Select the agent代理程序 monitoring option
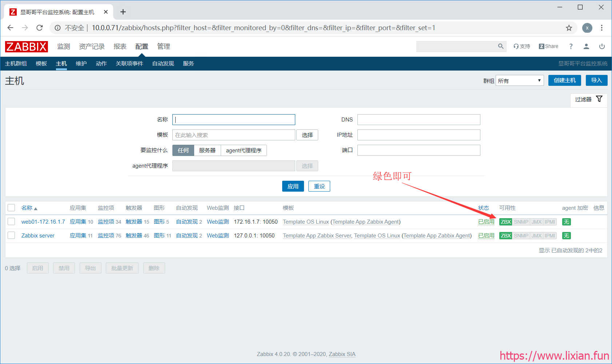Image resolution: width=612 pixels, height=364 pixels. (x=244, y=150)
